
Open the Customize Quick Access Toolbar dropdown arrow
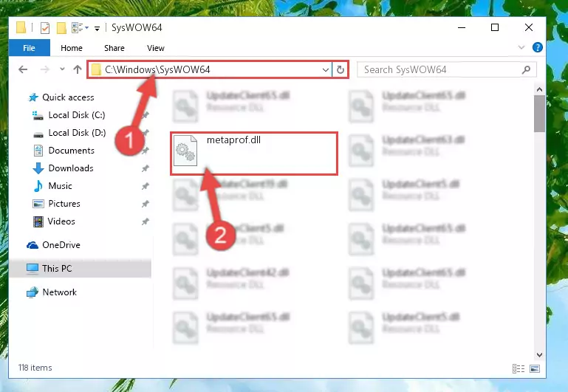point(97,29)
